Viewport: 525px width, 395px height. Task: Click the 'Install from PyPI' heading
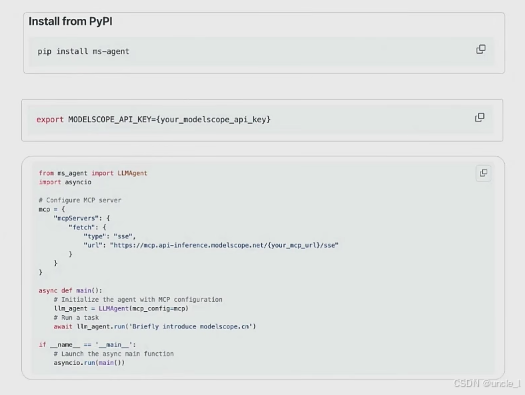pos(70,21)
